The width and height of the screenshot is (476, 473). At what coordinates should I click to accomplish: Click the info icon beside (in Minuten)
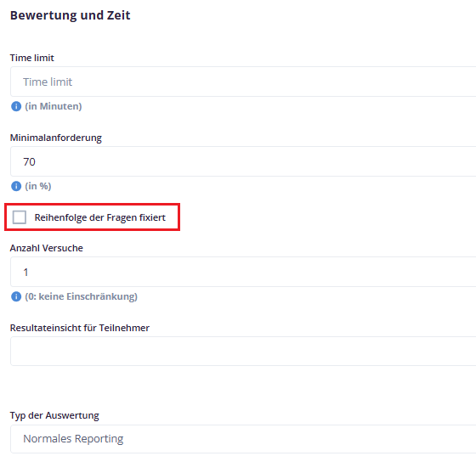(x=16, y=106)
